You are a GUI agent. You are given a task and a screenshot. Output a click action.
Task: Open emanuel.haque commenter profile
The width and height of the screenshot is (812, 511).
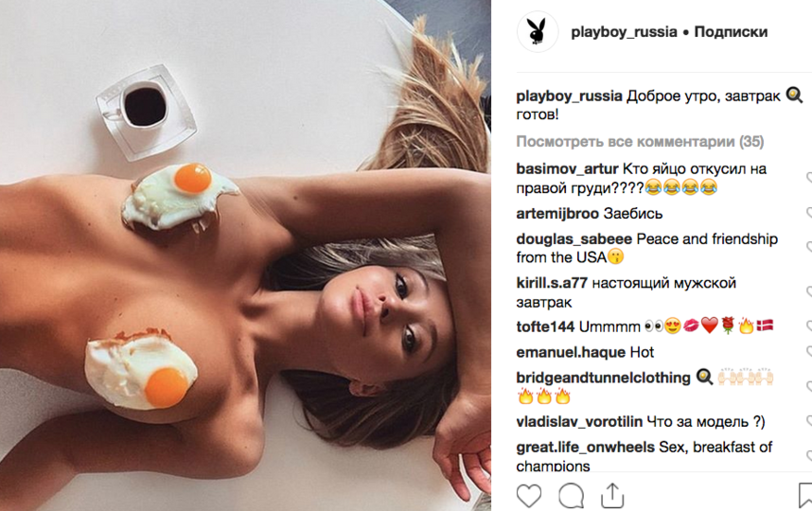tap(571, 353)
